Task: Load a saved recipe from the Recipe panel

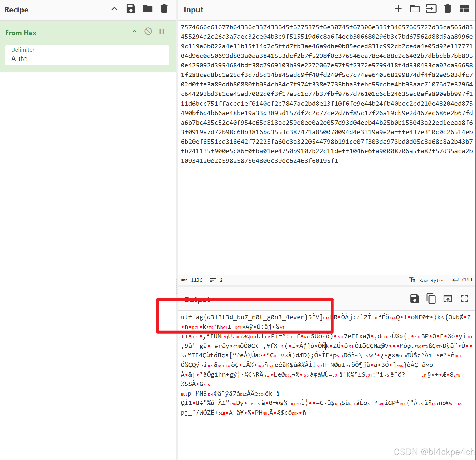Action: (147, 8)
